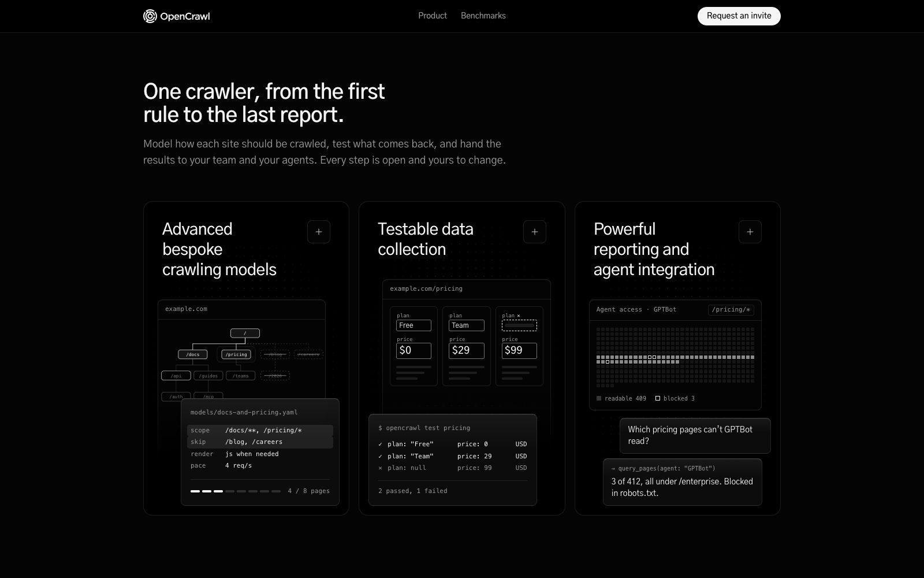924x578 pixels.
Task: Click the passed result row plan: "Free"
Action: pos(453,444)
